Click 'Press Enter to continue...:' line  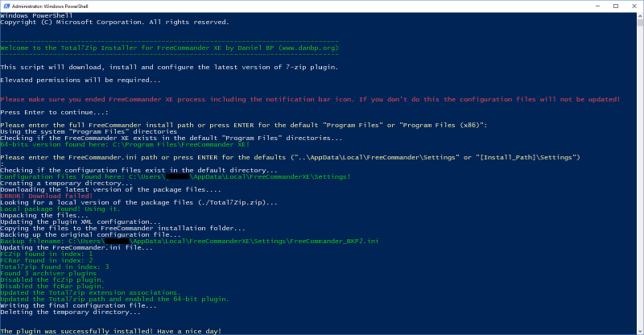54,112
